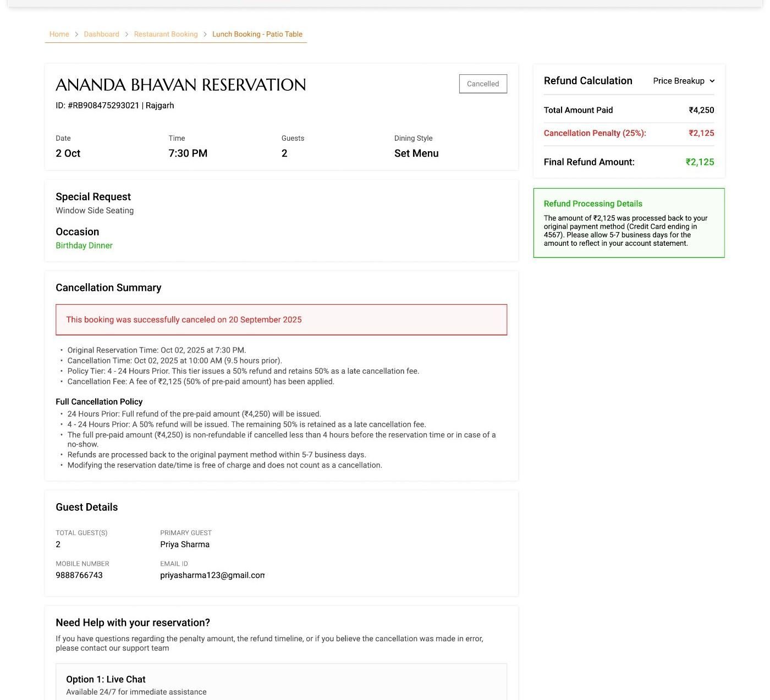The image size is (770, 700).
Task: Open Option 1: Live Chat support card
Action: click(281, 682)
